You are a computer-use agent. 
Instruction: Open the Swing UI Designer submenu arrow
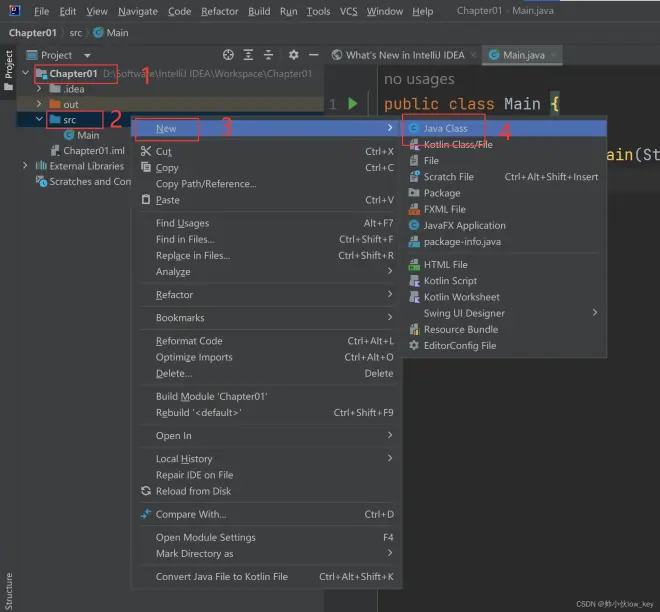coord(595,313)
